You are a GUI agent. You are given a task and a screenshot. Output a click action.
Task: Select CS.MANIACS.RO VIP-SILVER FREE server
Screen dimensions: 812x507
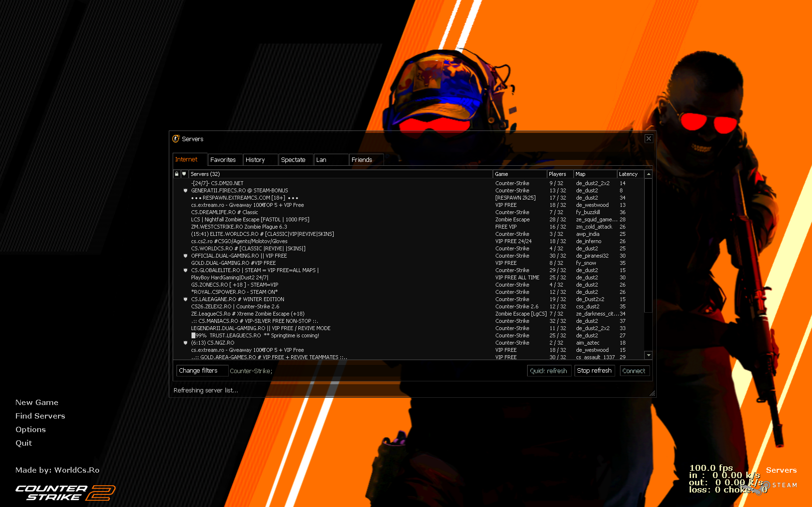pos(408,321)
